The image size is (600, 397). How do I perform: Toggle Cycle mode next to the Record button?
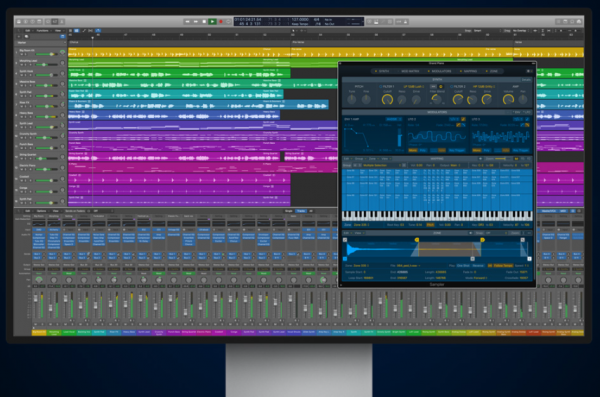click(x=228, y=21)
